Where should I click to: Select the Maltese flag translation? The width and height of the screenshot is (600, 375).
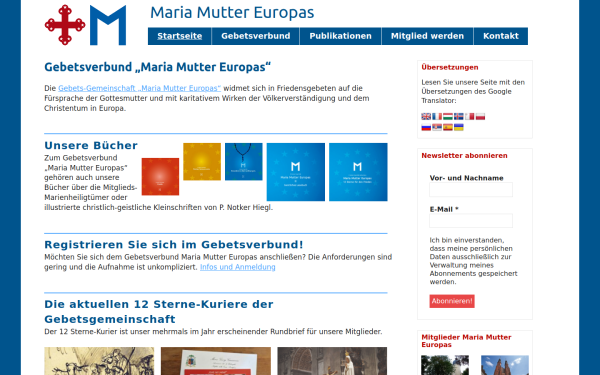coord(470,116)
